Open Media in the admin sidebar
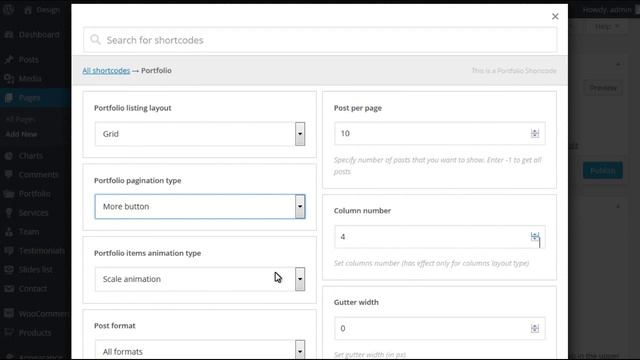 point(30,78)
